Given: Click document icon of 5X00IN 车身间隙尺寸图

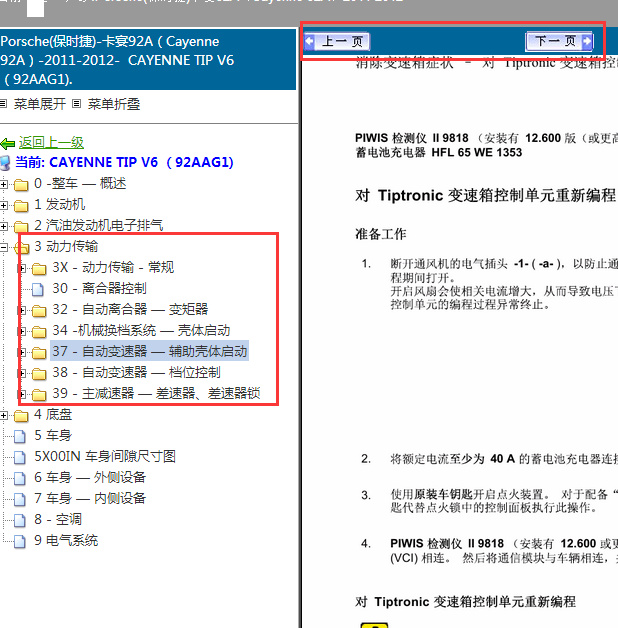Looking at the screenshot, I should [x=20, y=457].
